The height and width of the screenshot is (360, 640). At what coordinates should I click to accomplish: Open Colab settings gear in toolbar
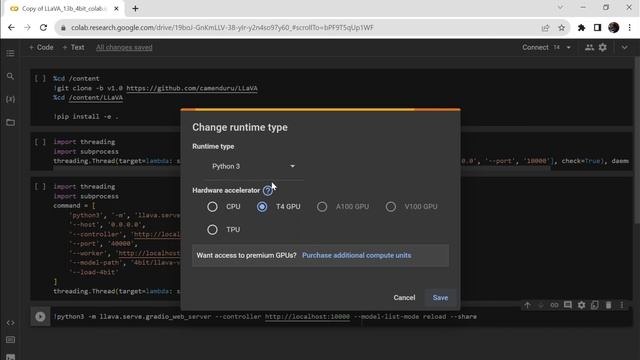click(603, 47)
